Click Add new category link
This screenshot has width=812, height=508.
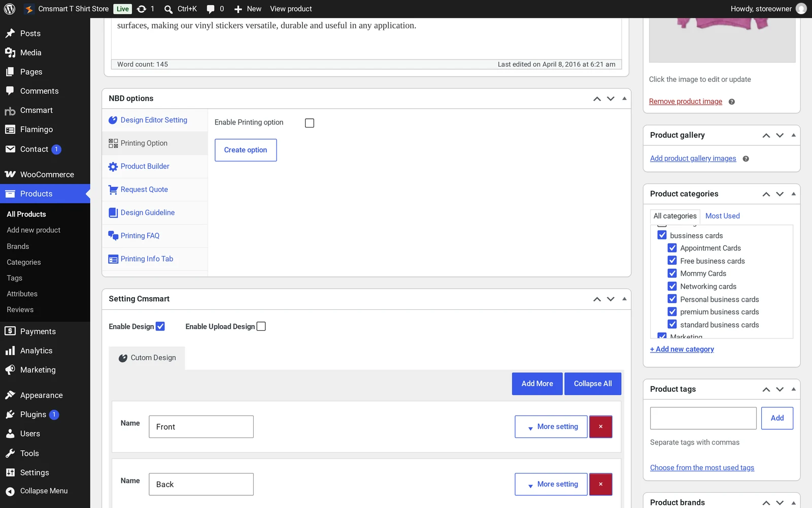click(682, 350)
